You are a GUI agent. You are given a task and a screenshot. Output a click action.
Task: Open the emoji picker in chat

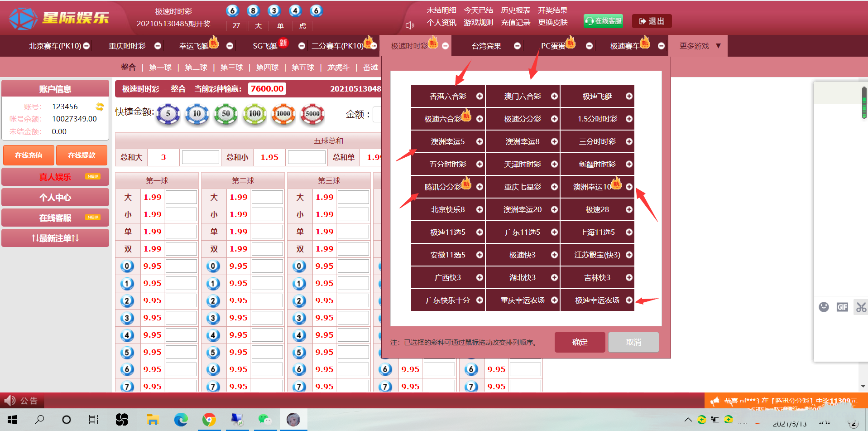pyautogui.click(x=824, y=307)
